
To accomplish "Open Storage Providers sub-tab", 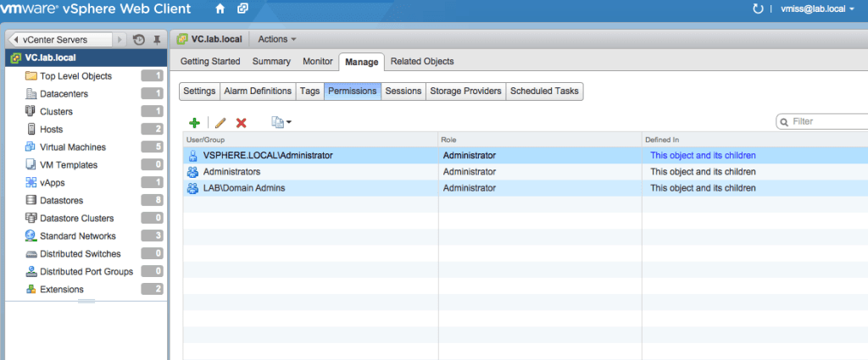I will 465,91.
